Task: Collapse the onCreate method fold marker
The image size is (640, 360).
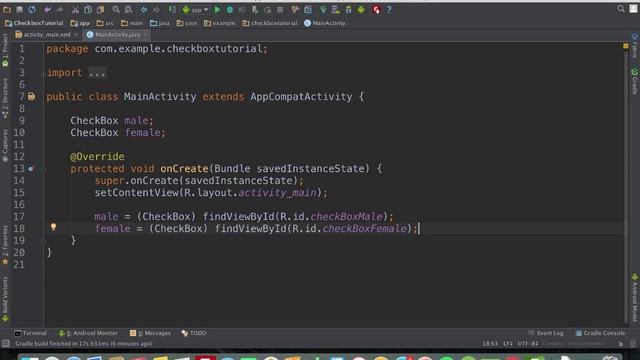Action: 43,169
